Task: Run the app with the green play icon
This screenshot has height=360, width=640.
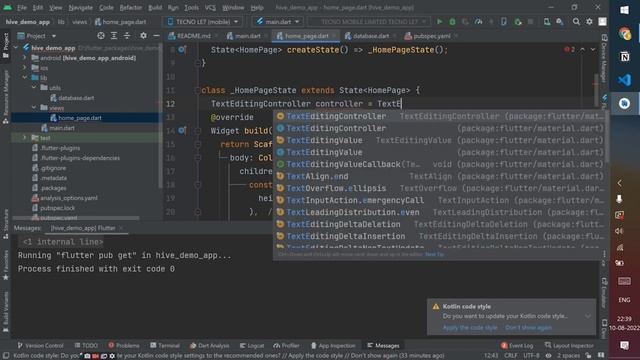Action: 439,22
